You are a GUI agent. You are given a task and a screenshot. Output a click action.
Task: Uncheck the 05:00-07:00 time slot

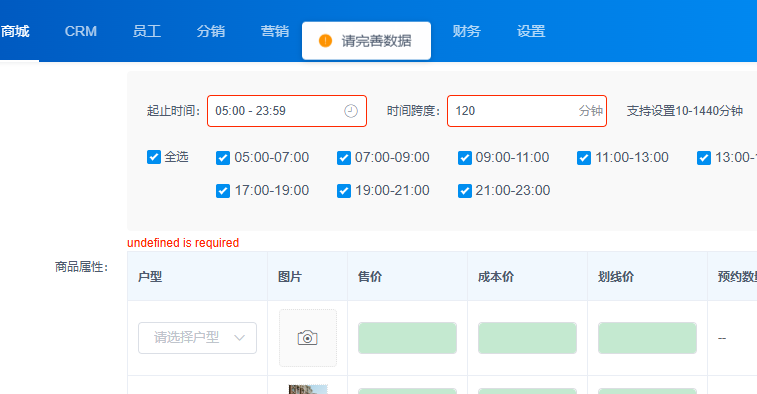click(223, 158)
